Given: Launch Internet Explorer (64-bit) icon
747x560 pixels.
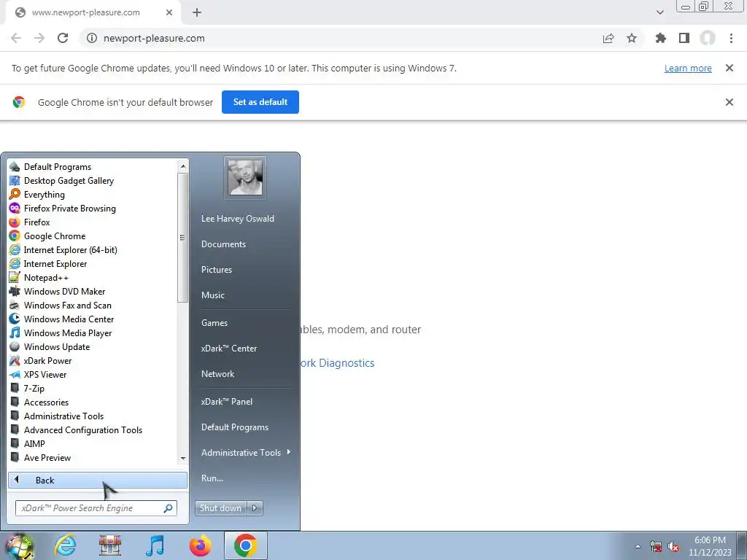Looking at the screenshot, I should click(x=15, y=249).
